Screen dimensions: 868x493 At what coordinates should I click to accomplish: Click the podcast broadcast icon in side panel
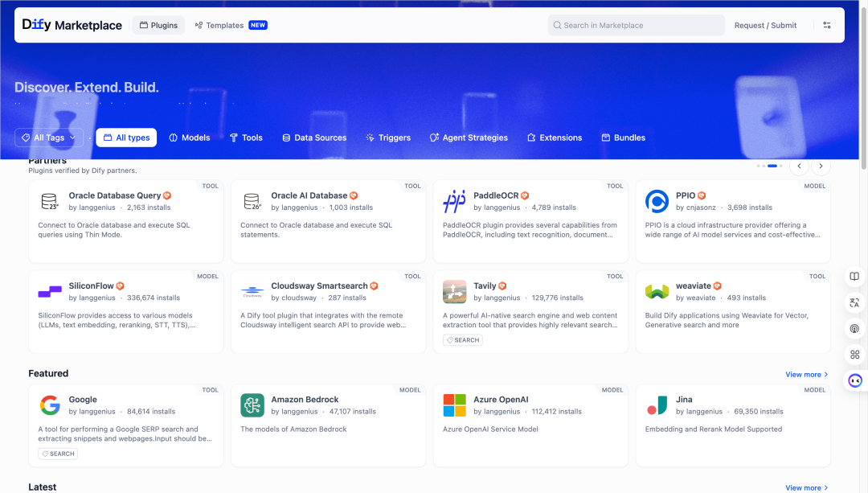854,328
